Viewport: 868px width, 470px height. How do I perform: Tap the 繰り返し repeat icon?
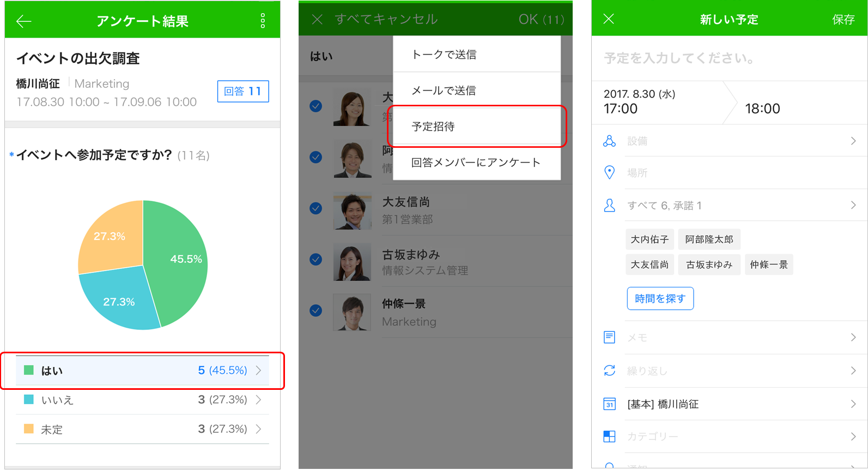[609, 371]
